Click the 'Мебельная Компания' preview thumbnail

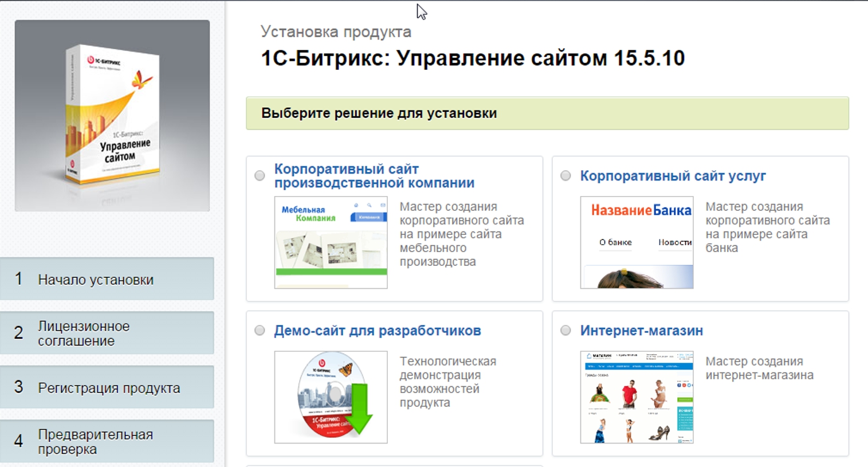coord(331,242)
